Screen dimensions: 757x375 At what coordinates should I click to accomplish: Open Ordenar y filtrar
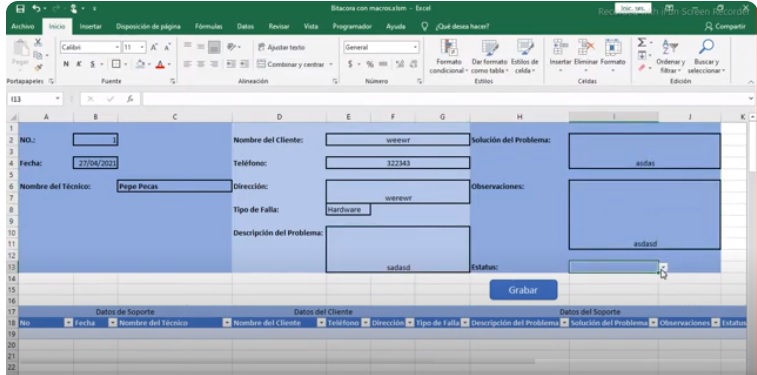pyautogui.click(x=670, y=56)
